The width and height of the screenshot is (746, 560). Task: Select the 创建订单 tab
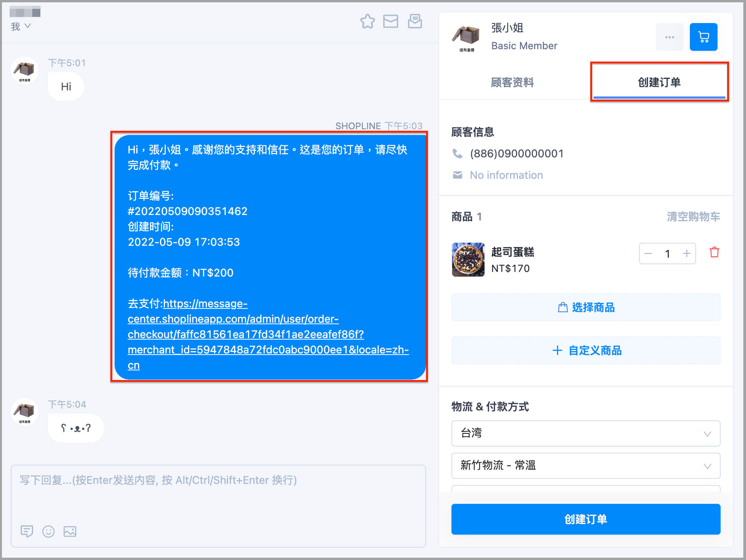click(659, 82)
